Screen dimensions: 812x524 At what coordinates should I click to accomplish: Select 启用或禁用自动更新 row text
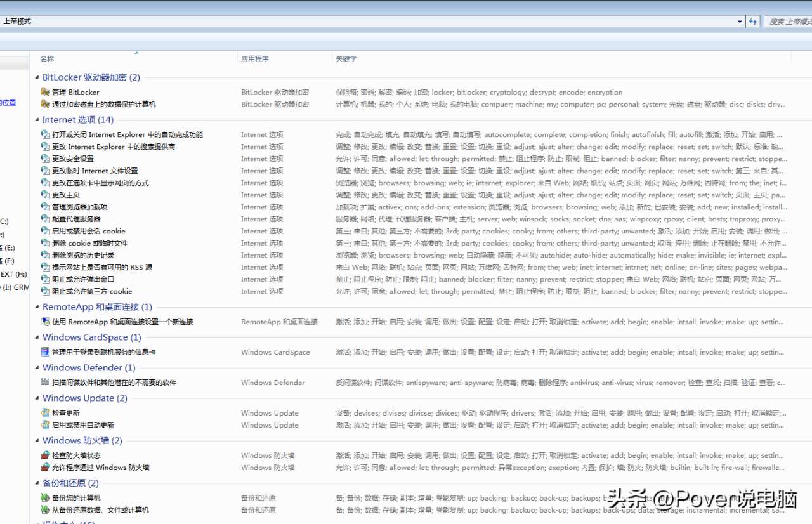click(83, 425)
